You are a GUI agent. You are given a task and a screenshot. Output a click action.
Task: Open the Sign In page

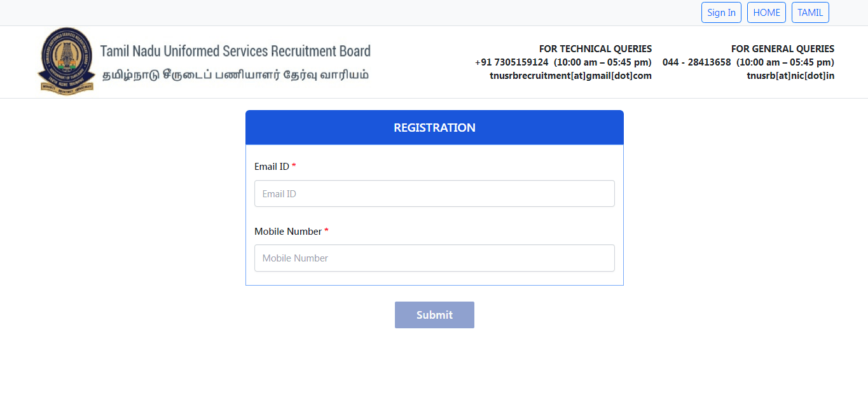721,13
